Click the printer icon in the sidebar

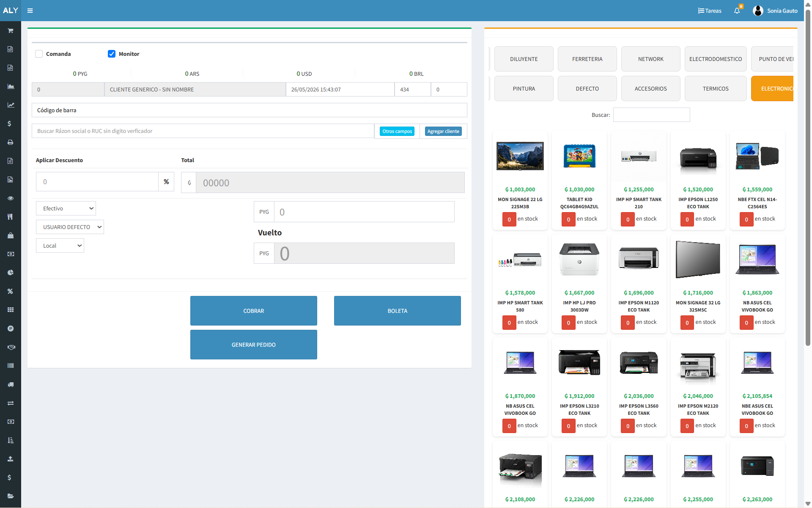click(11, 142)
